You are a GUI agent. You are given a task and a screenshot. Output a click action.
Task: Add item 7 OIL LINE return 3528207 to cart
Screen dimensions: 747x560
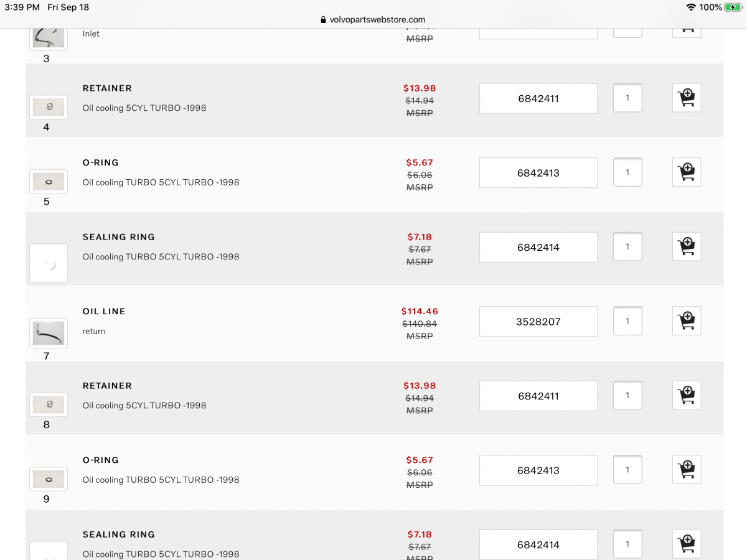(x=687, y=321)
